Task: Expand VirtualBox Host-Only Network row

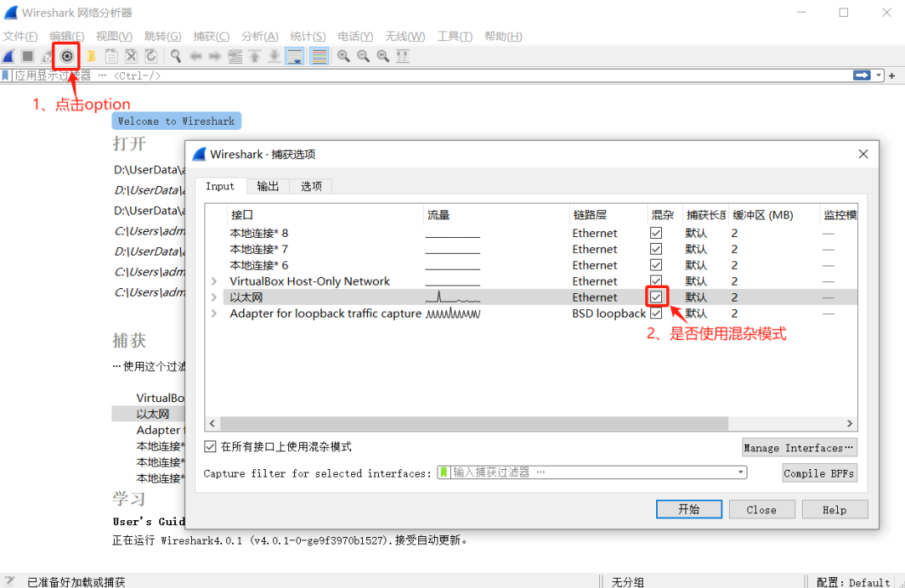Action: (x=215, y=281)
